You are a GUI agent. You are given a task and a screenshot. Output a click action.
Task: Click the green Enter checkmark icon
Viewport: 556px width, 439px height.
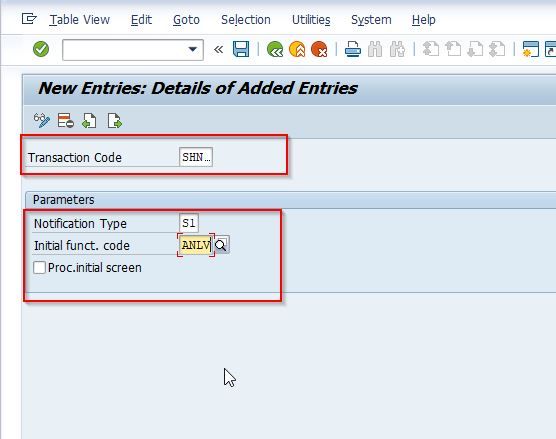click(x=41, y=49)
